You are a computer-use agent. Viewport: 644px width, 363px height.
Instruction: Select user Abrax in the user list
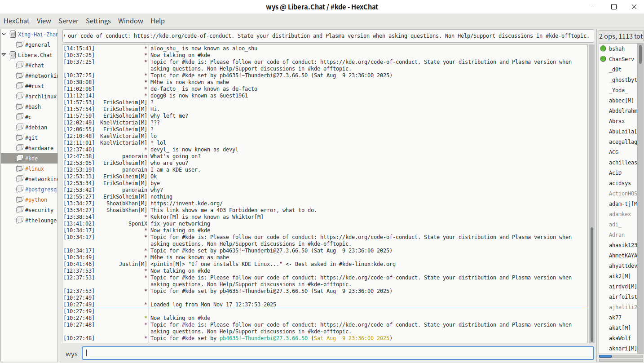(x=617, y=121)
